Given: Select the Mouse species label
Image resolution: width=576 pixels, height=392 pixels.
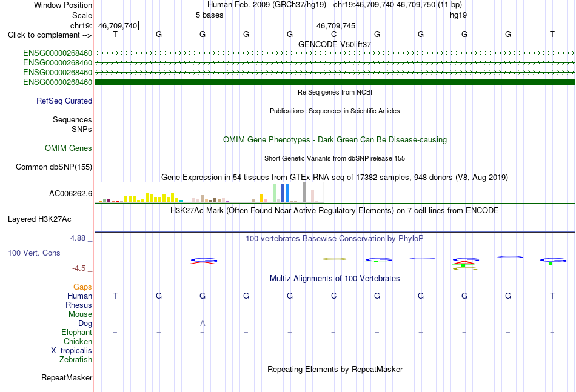Looking at the screenshot, I should (x=80, y=314).
